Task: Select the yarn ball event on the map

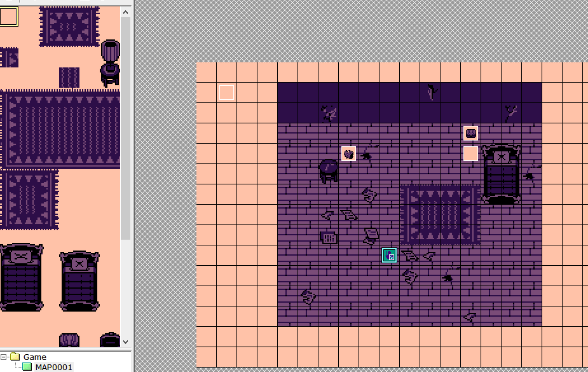Action: [x=349, y=154]
